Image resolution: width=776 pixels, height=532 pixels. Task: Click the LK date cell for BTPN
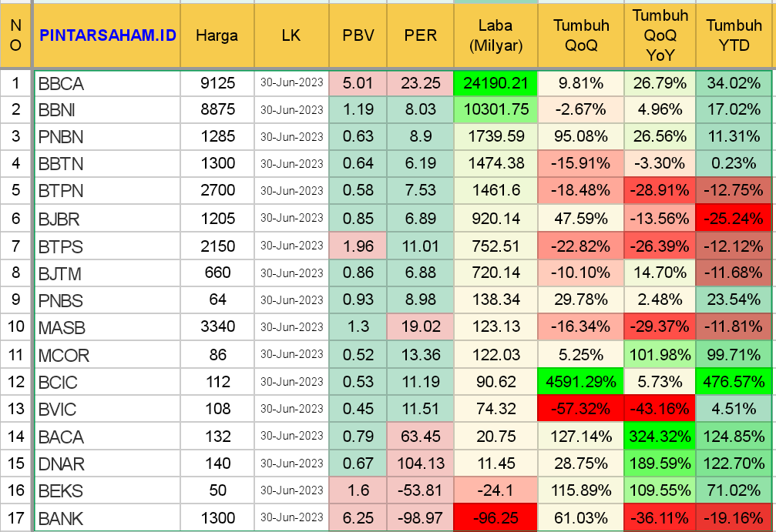291,191
